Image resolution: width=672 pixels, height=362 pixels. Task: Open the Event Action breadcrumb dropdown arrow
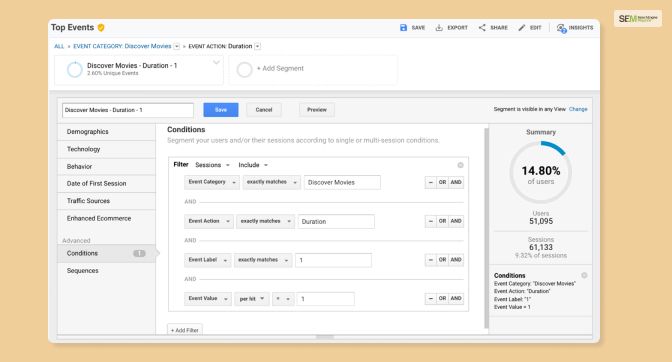tap(258, 46)
